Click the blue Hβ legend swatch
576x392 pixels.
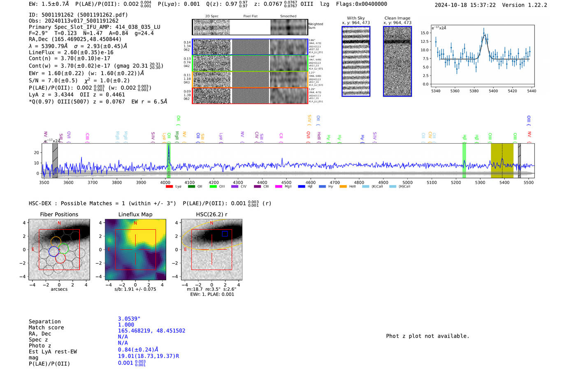pos(302,187)
